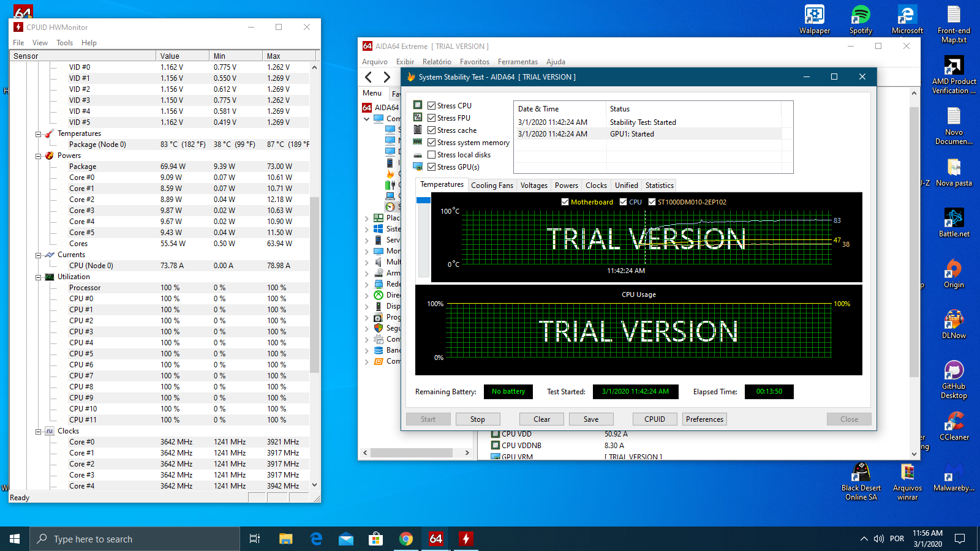Switch to Statistics tab

659,186
